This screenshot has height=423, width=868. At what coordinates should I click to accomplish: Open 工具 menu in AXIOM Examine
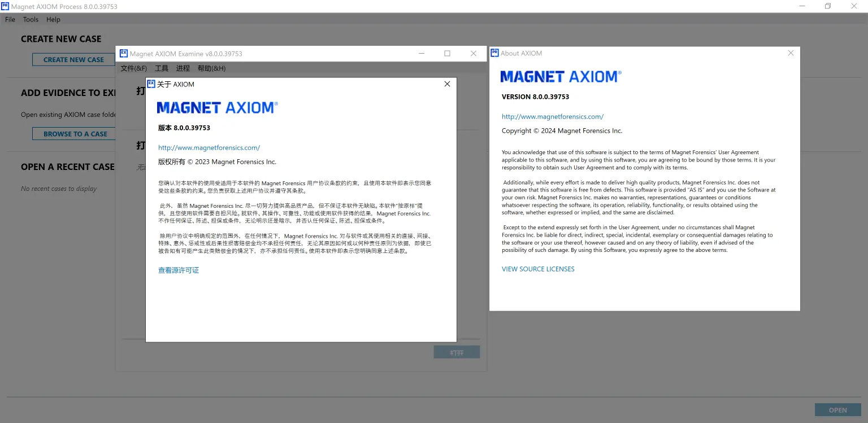162,68
